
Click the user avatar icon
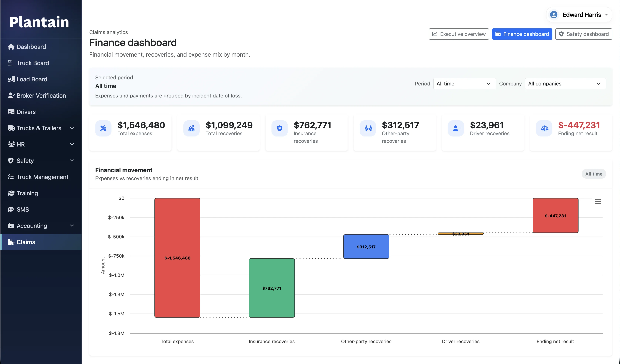coord(554,15)
